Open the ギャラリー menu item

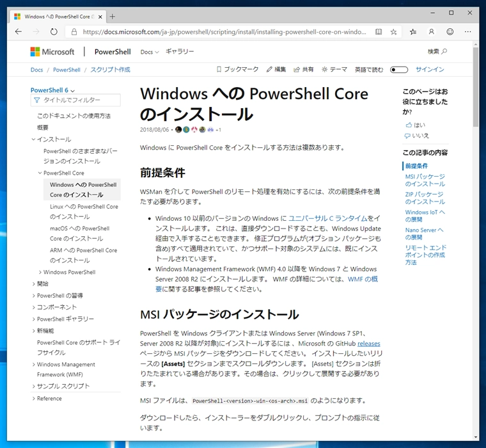click(x=180, y=51)
